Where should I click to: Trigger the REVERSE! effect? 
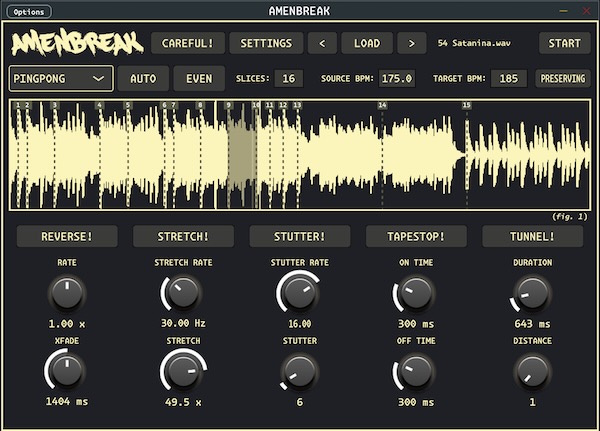[x=67, y=237]
